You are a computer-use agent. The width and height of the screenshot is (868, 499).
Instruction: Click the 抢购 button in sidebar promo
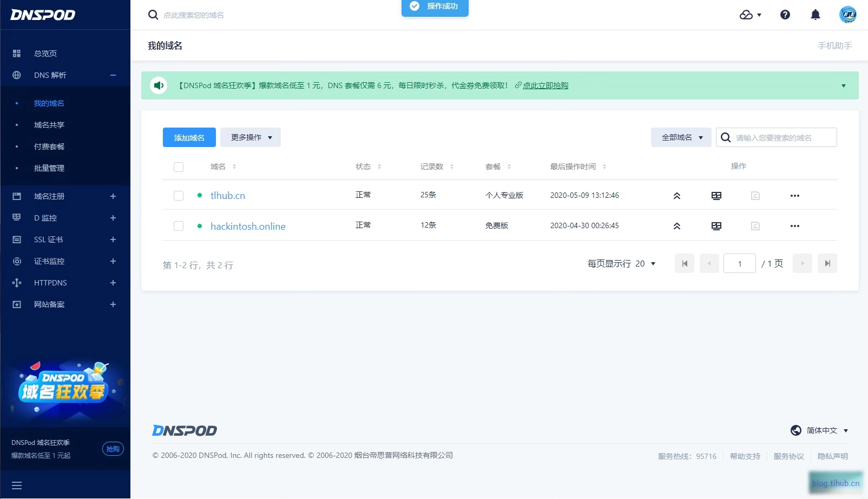(x=113, y=449)
